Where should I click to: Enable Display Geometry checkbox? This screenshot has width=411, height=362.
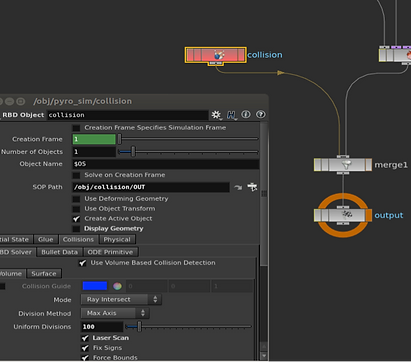tap(76, 229)
